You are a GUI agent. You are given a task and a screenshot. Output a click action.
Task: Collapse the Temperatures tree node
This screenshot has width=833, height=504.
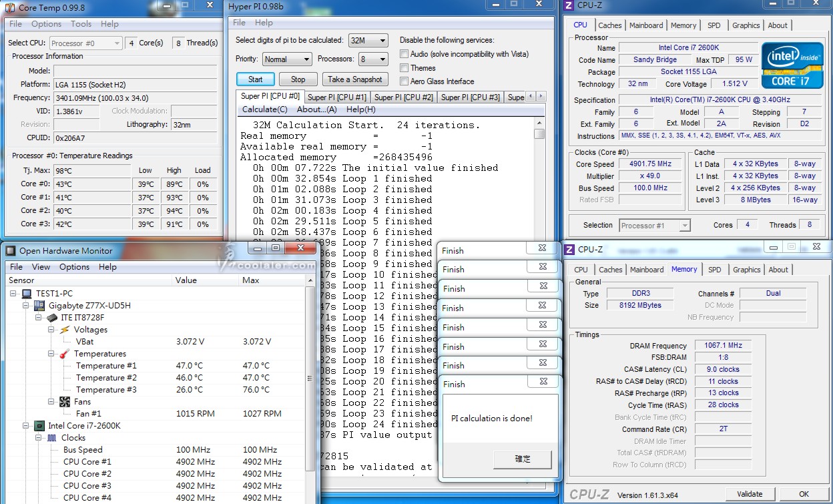[x=51, y=354]
